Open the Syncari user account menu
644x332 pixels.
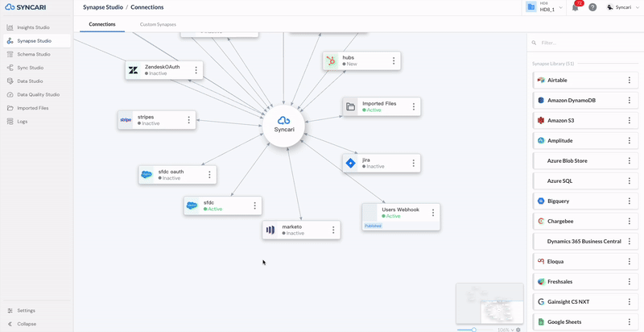pos(621,7)
